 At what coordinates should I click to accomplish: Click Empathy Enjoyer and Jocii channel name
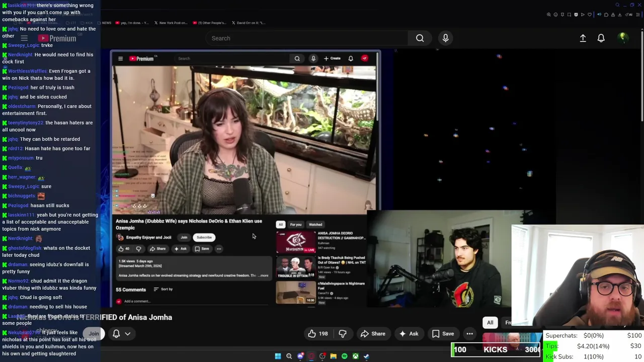click(x=148, y=237)
